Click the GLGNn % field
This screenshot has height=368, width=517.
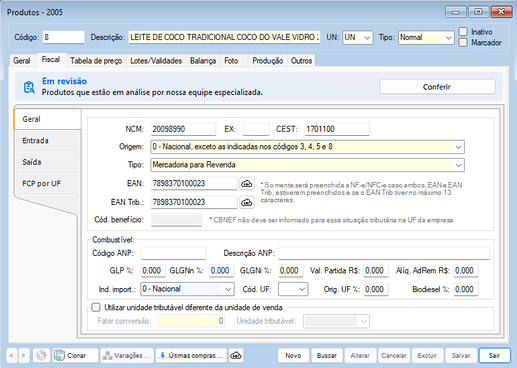point(221,271)
